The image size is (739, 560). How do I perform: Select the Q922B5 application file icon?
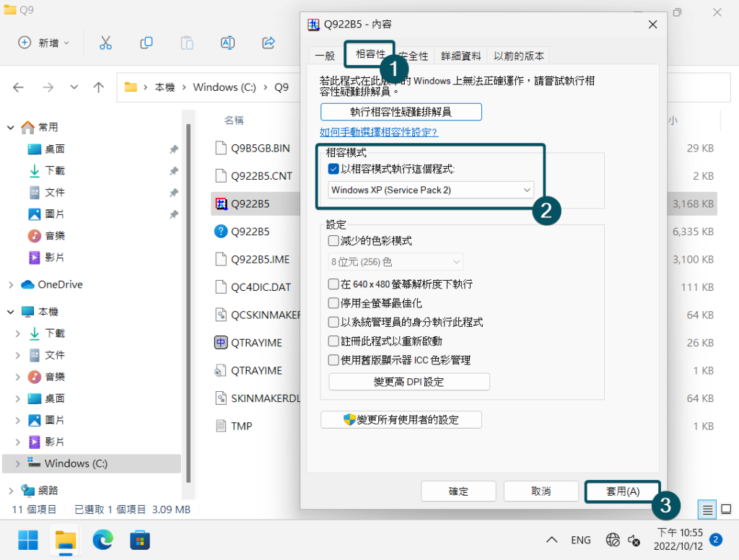pyautogui.click(x=221, y=204)
